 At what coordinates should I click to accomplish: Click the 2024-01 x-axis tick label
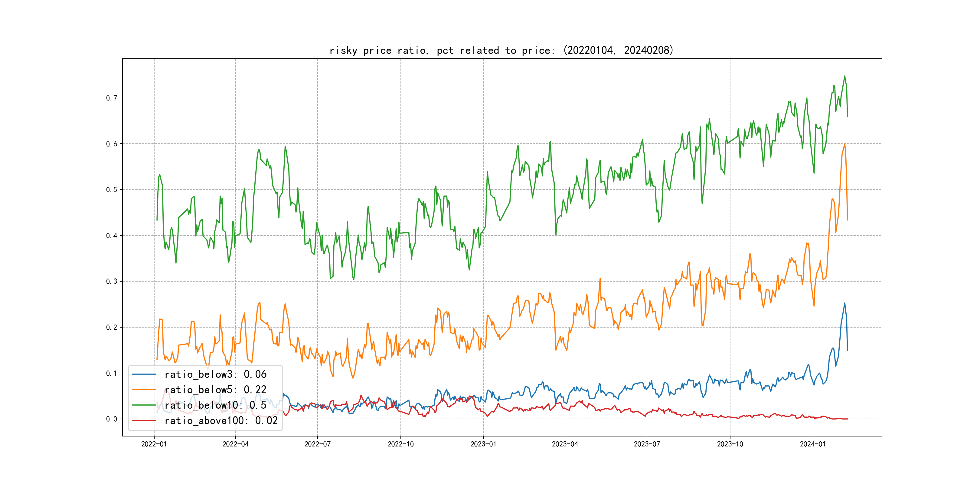[813, 444]
